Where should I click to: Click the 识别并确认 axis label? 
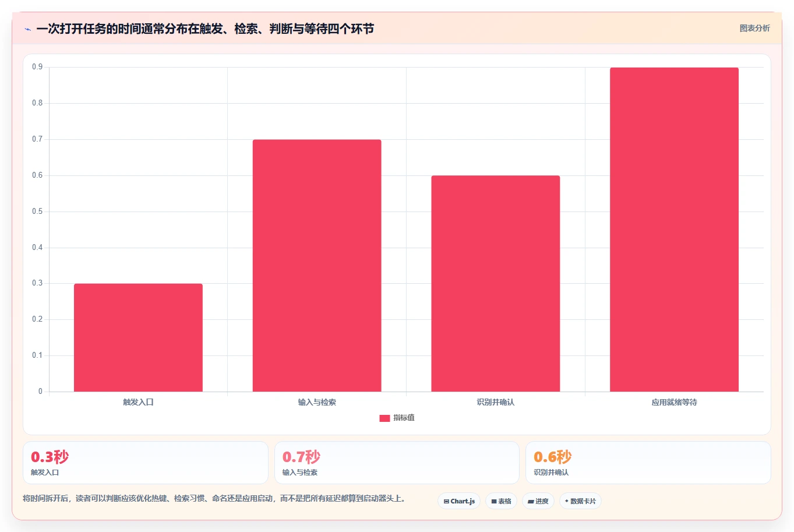point(496,402)
